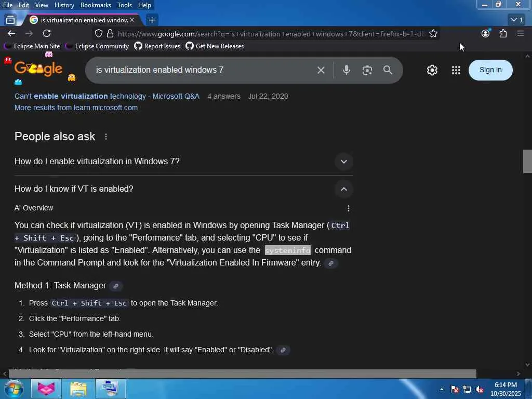Open the Edit menu

click(23, 5)
